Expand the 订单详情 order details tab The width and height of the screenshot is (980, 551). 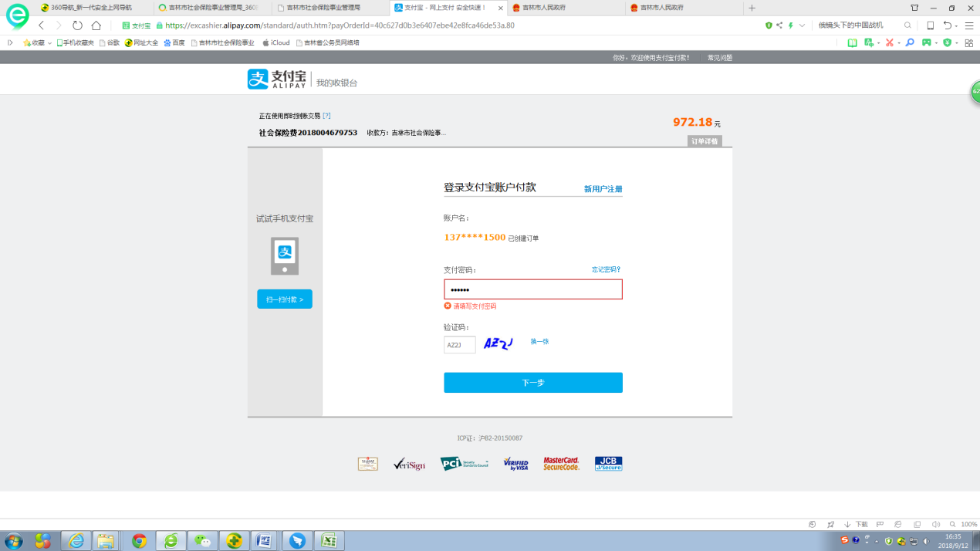[705, 141]
